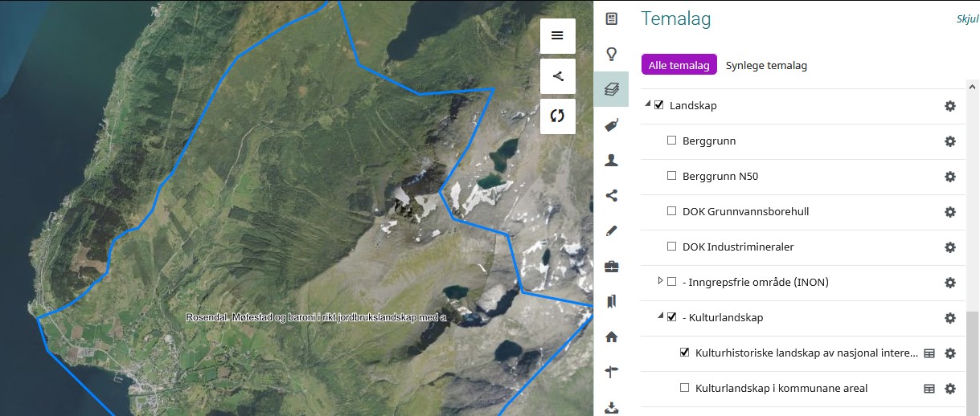Click the Skjul link to hide the panel
Viewport: 980px width, 416px height.
(x=966, y=20)
